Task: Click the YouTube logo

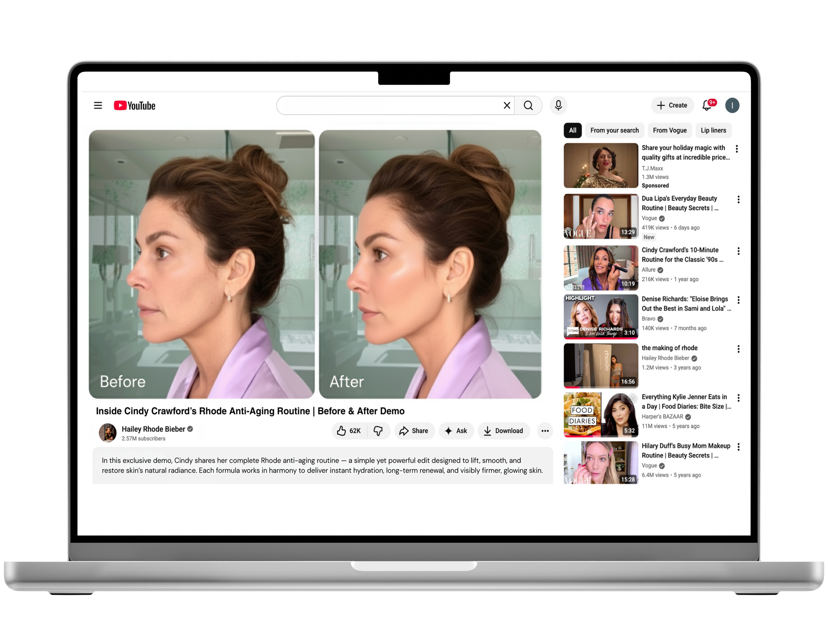Action: point(134,105)
